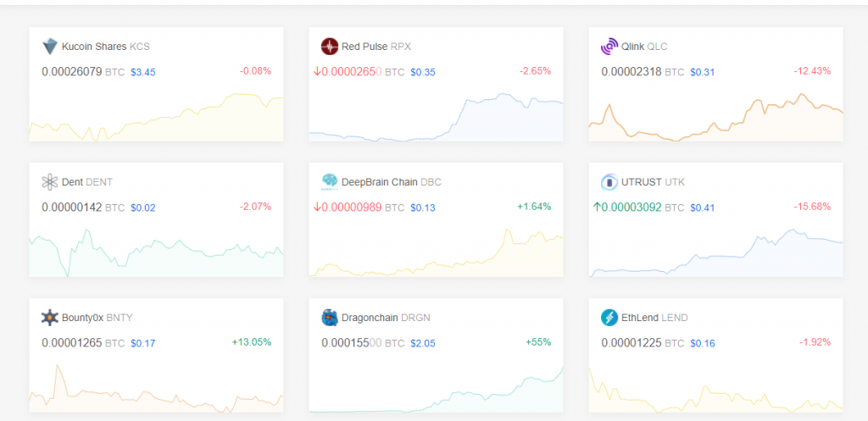Click the Bounty0x orange price chart
This screenshot has width=868, height=421.
[x=156, y=388]
